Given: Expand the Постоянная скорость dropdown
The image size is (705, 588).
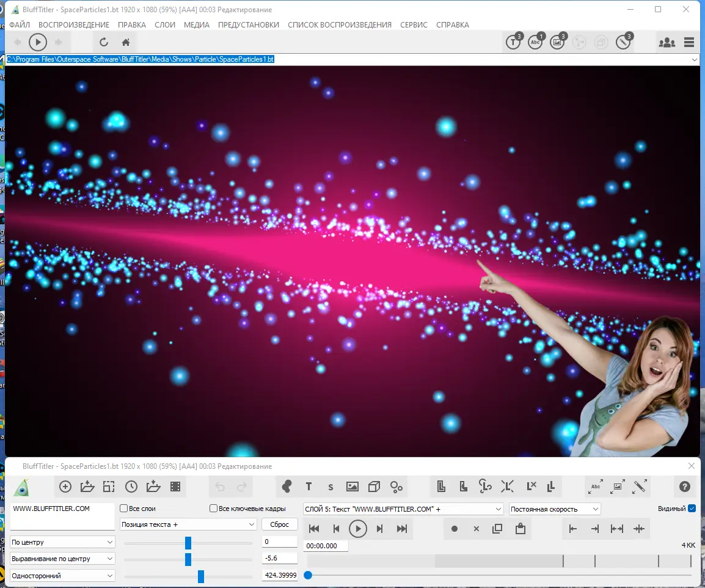Looking at the screenshot, I should tap(554, 509).
